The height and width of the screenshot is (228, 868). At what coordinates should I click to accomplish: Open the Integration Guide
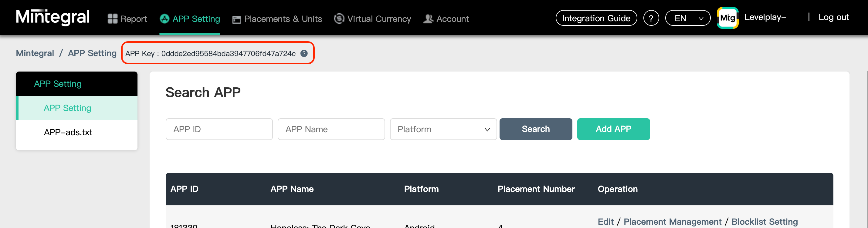596,18
